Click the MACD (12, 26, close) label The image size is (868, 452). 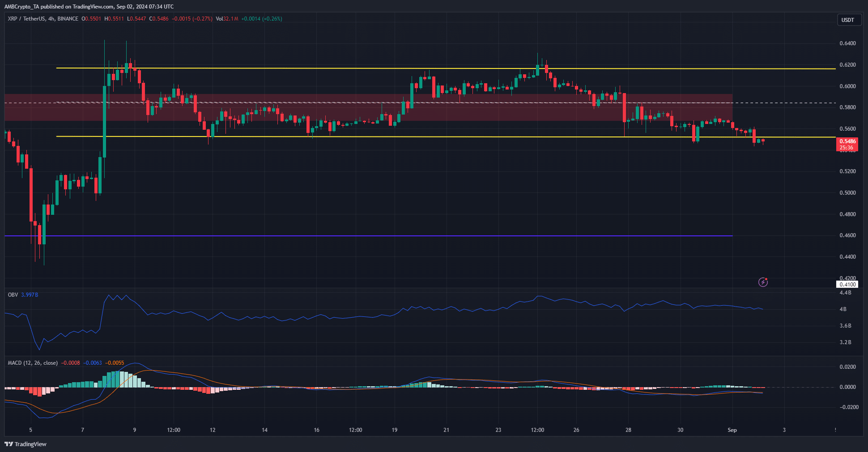pyautogui.click(x=33, y=363)
